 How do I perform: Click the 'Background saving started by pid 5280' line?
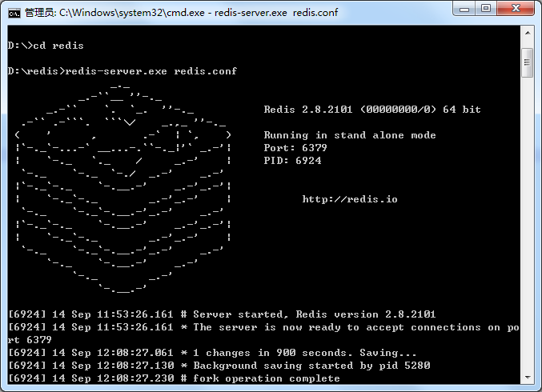219,366
